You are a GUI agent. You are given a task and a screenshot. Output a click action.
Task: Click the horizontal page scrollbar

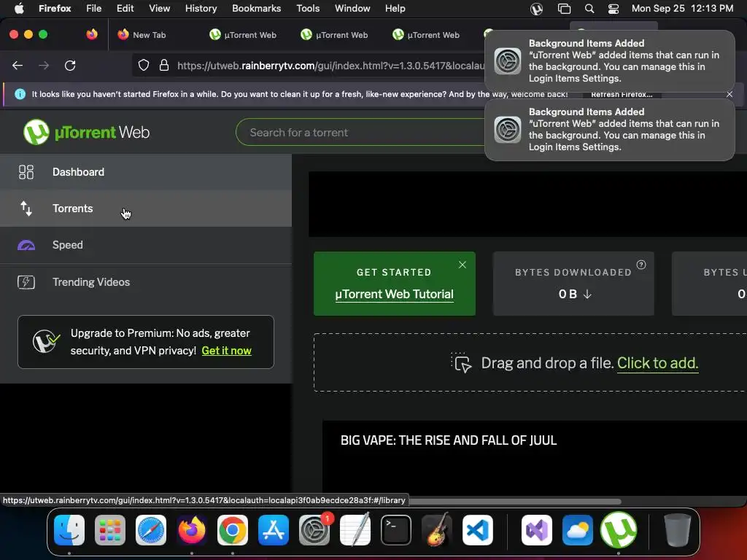(514, 502)
